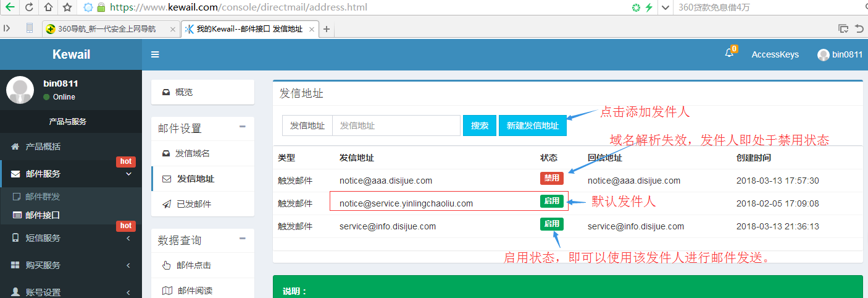Click the tab list windows icon
The width and height of the screenshot is (868, 298).
[843, 28]
